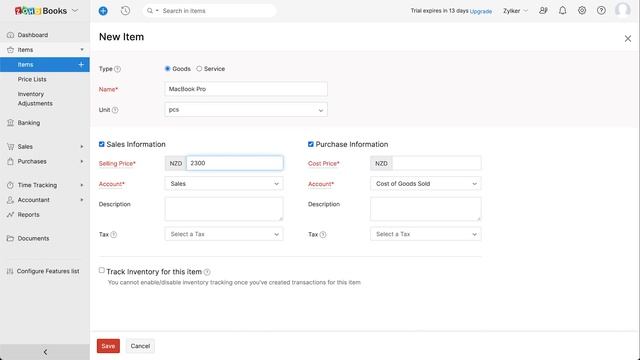The width and height of the screenshot is (640, 360).
Task: Open the settings gear icon
Action: (x=582, y=11)
